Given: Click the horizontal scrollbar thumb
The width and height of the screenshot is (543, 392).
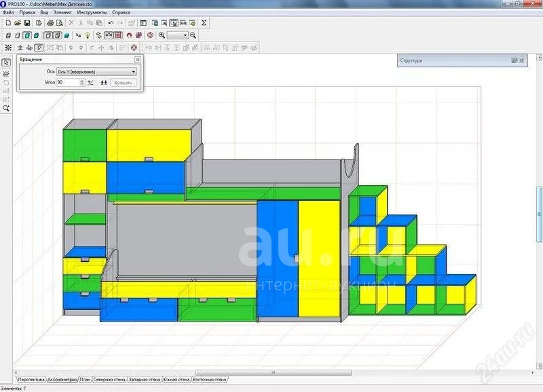Looking at the screenshot, I should tap(274, 372).
